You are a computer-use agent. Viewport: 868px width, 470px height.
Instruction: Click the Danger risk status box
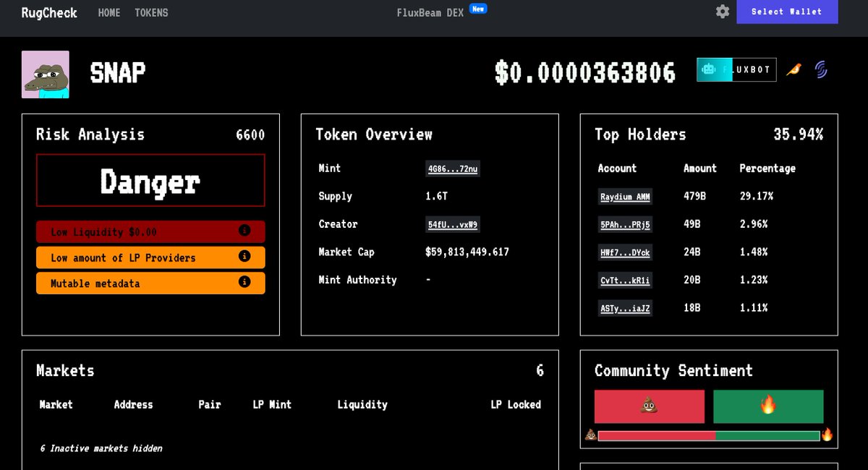click(x=150, y=180)
